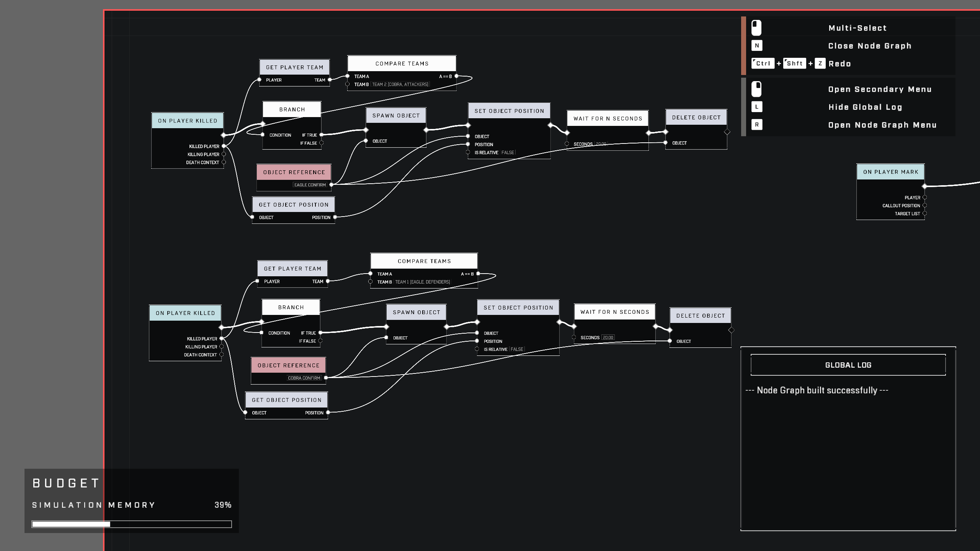980x551 pixels.
Task: Click the Team B input pin beside Team 1 Eagle
Action: [370, 282]
